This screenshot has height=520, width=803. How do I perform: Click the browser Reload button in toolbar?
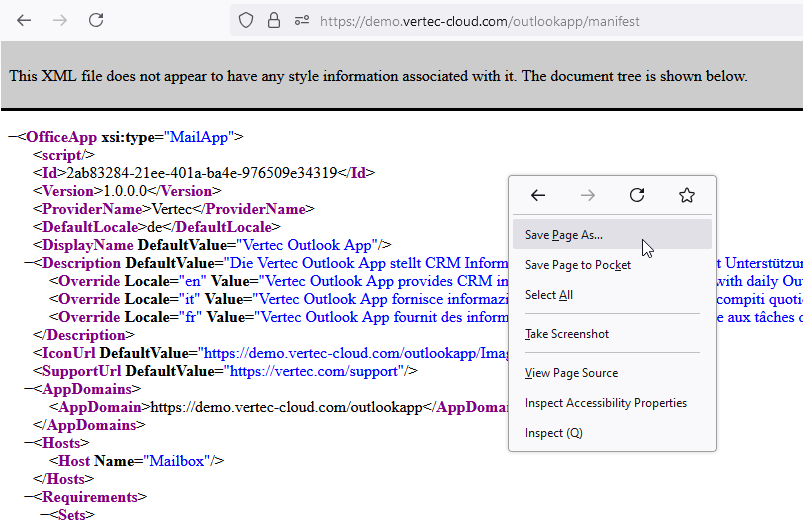[x=96, y=20]
